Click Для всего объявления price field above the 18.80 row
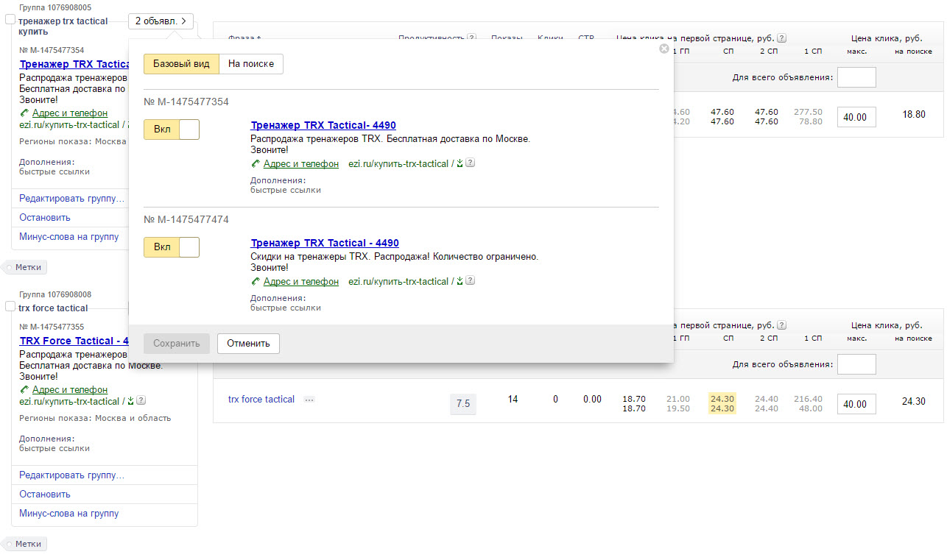 pyautogui.click(x=856, y=77)
